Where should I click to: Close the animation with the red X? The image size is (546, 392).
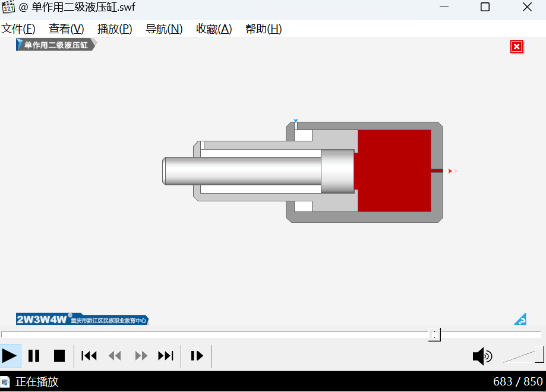[x=516, y=47]
